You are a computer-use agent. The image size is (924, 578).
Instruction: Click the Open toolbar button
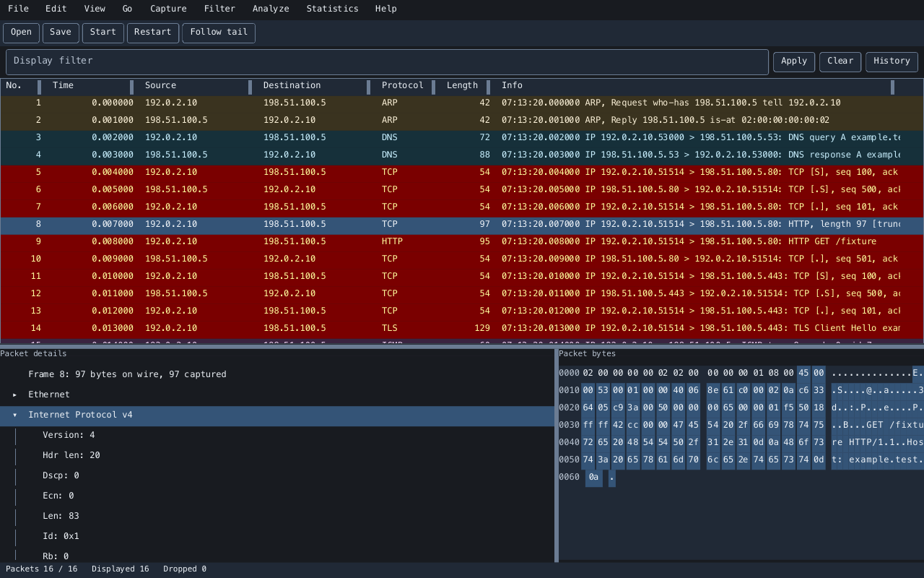21,33
